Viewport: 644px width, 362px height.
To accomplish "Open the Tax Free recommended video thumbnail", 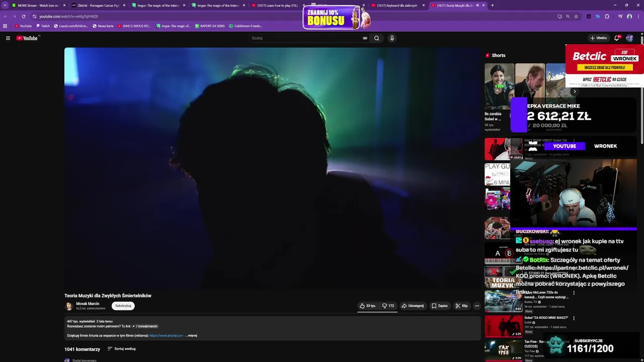I will point(504,350).
